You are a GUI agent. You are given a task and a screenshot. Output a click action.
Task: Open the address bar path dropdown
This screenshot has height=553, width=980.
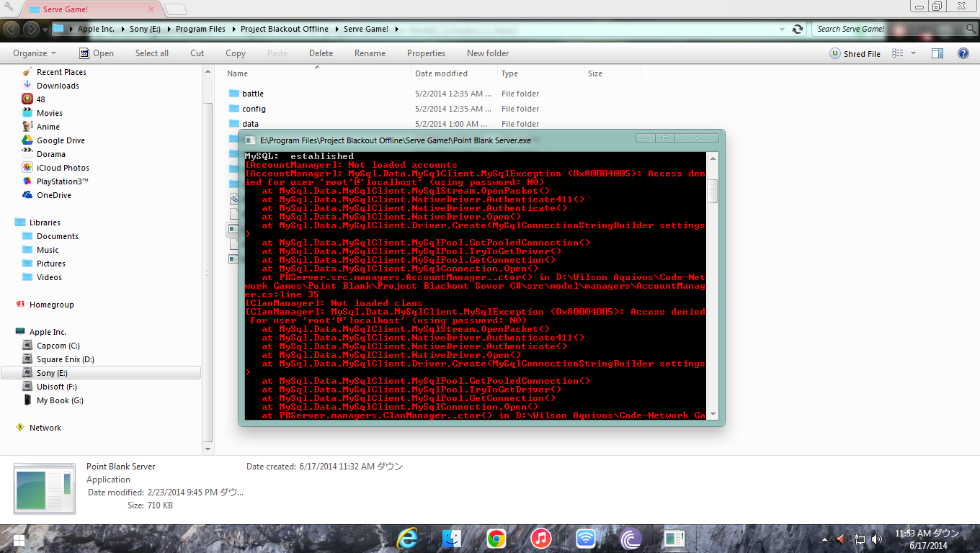[x=783, y=30]
